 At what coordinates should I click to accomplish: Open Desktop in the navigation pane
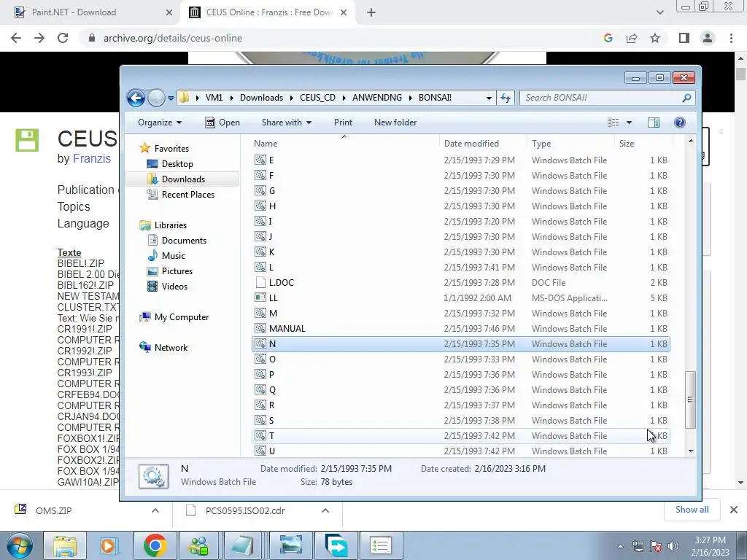coord(177,164)
